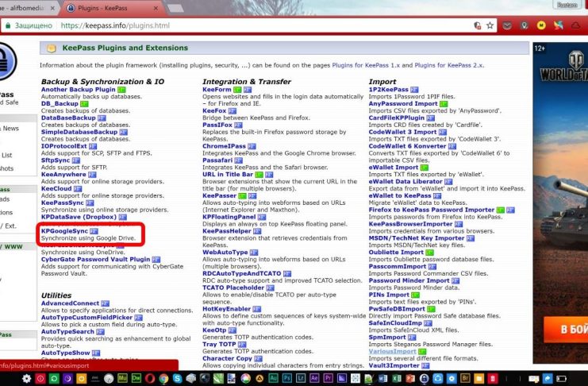Click the World of Tanks advertisement banner
The height and width of the screenshot is (386, 588).
pyautogui.click(x=560, y=203)
